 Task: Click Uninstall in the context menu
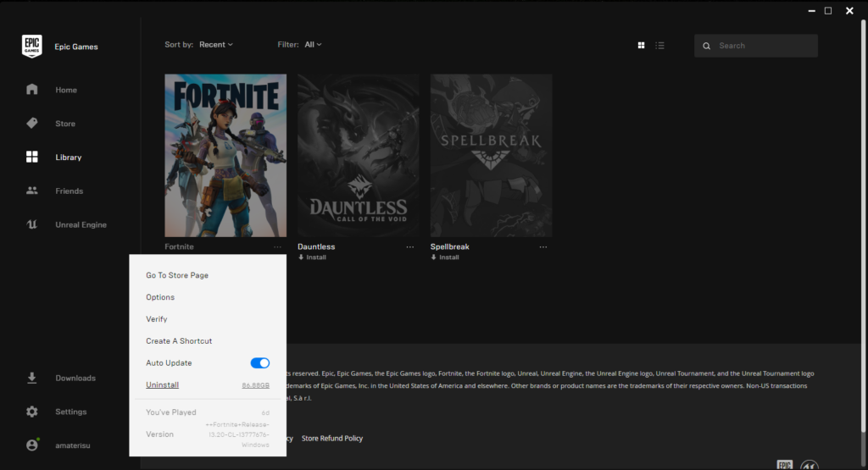pyautogui.click(x=162, y=384)
